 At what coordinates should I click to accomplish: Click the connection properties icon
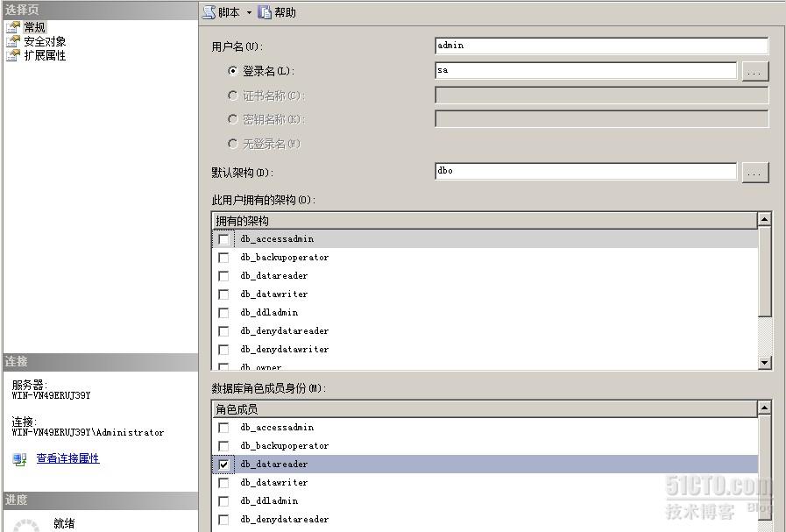tap(19, 458)
